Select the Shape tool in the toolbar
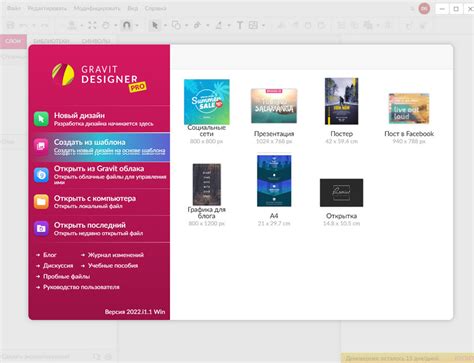Image resolution: width=474 pixels, height=363 pixels. tap(176, 25)
